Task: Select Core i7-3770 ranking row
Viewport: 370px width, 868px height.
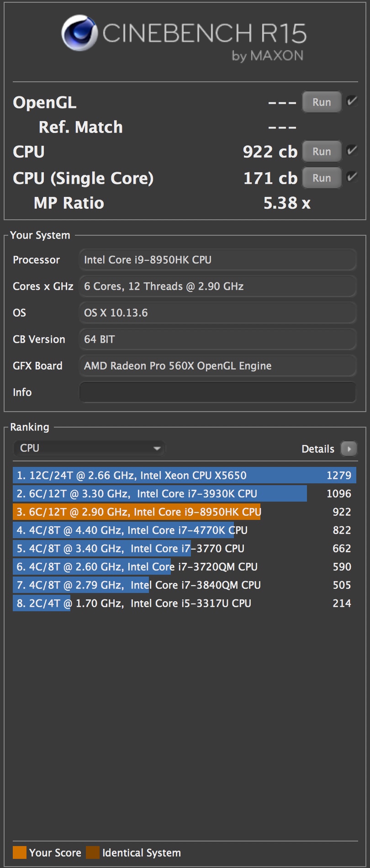Action: (x=184, y=548)
